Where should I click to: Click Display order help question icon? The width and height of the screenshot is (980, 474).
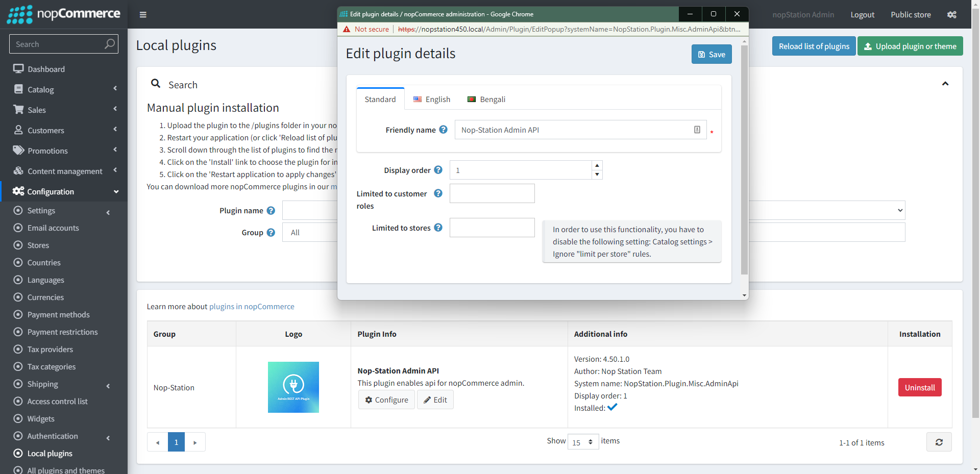tap(438, 170)
